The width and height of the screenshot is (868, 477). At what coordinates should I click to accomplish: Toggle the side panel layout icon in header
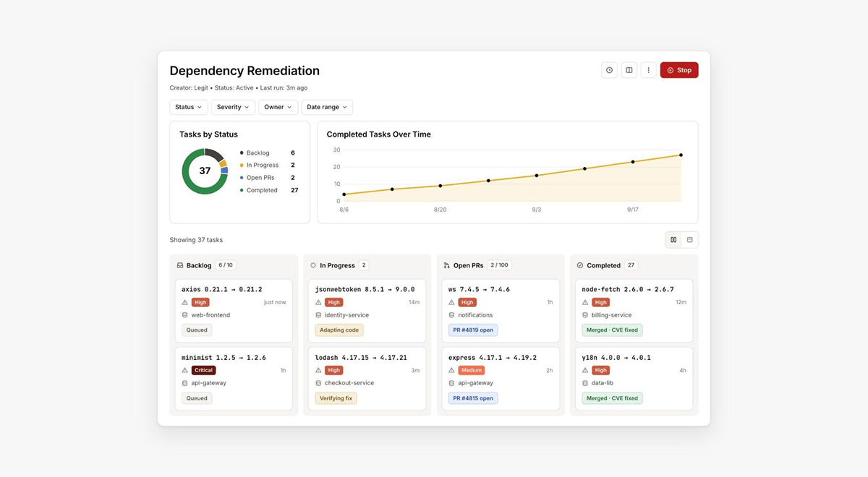(629, 70)
